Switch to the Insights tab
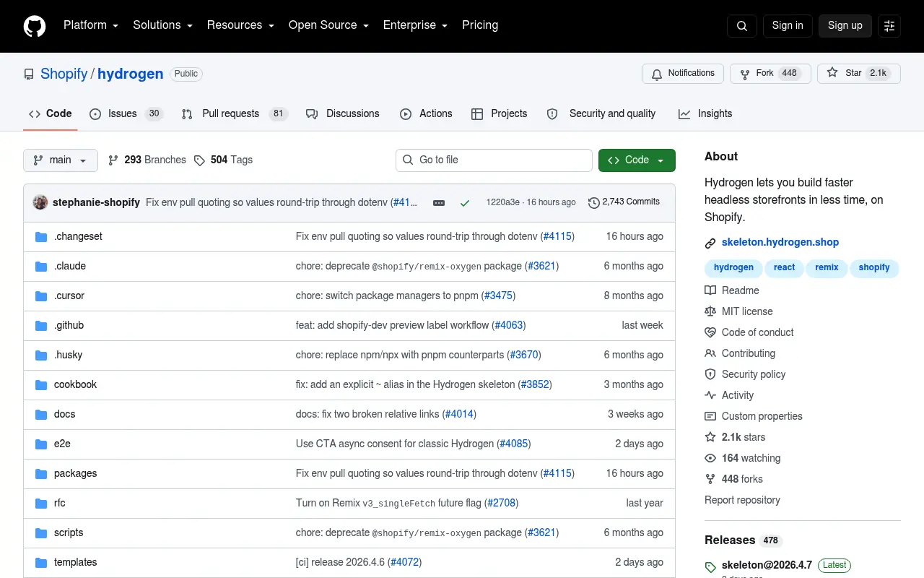This screenshot has width=924, height=578. (705, 114)
